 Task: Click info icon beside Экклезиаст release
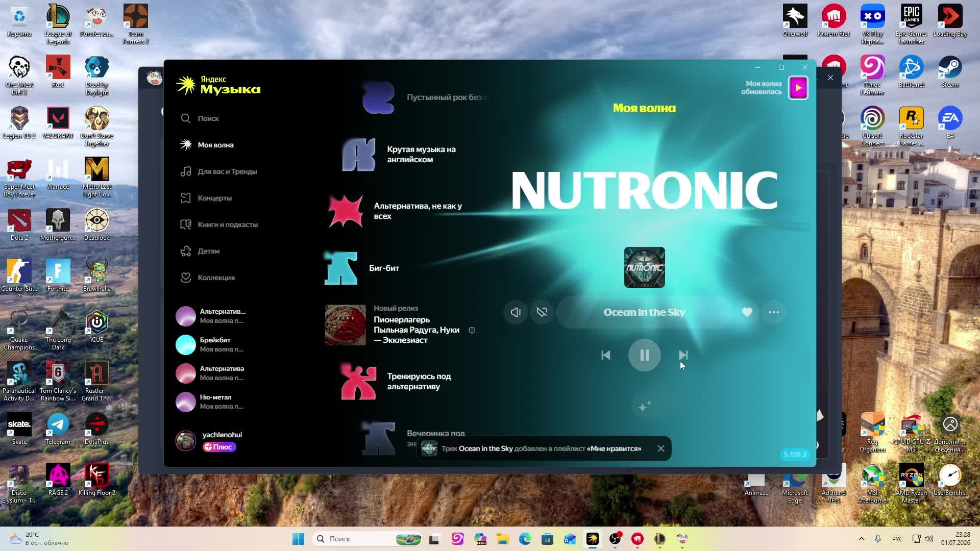coord(472,330)
